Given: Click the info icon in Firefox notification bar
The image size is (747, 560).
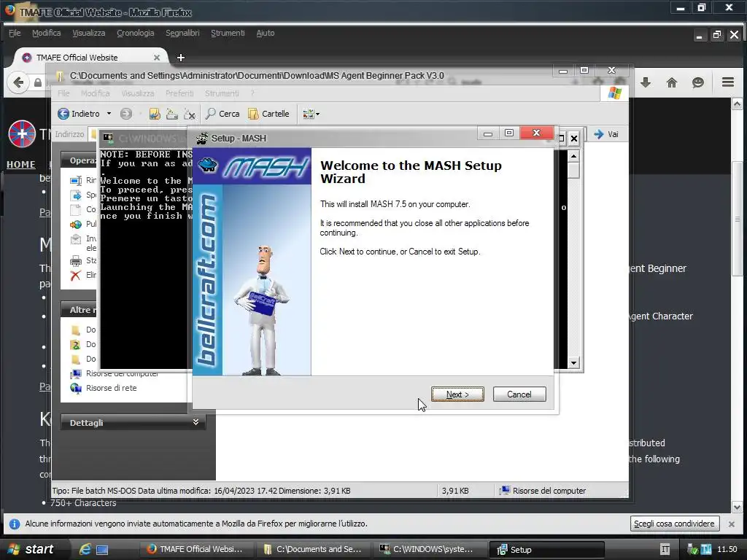Looking at the screenshot, I should [x=15, y=524].
